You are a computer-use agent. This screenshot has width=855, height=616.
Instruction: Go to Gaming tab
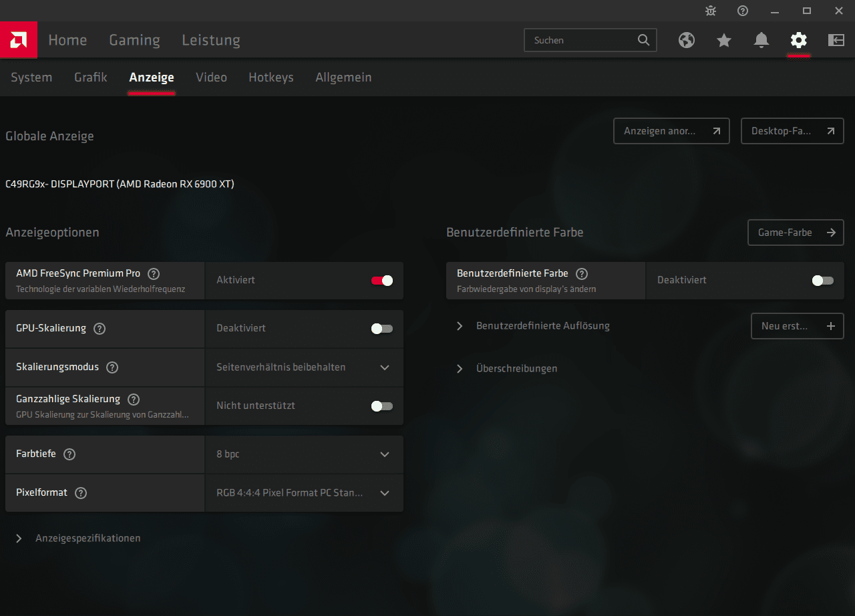[x=134, y=40]
